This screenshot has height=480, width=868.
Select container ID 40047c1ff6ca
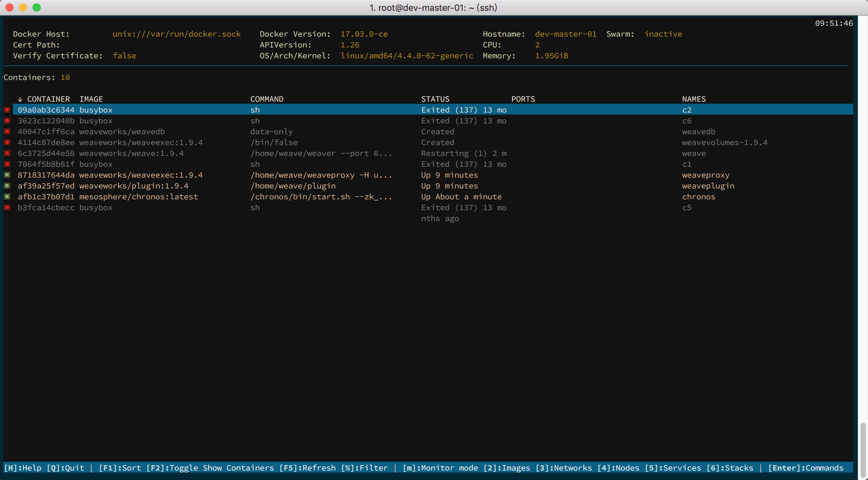tap(46, 132)
